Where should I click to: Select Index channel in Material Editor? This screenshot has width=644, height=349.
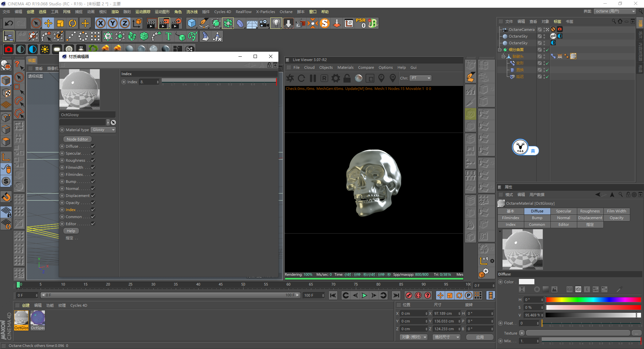[71, 210]
